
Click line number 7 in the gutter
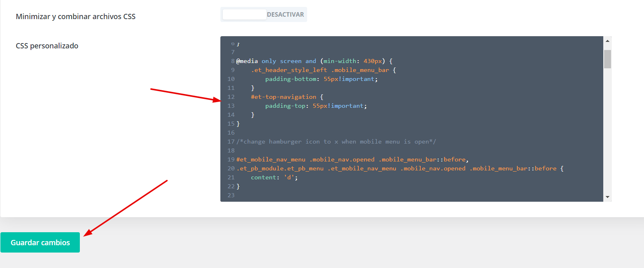pos(233,52)
